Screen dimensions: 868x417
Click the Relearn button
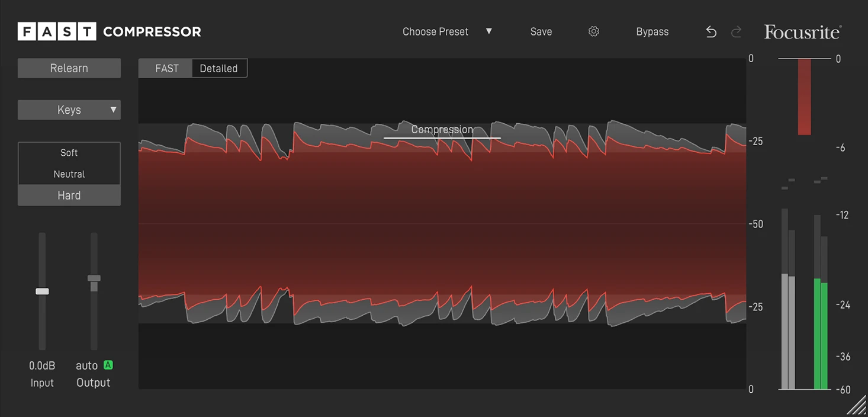point(69,68)
